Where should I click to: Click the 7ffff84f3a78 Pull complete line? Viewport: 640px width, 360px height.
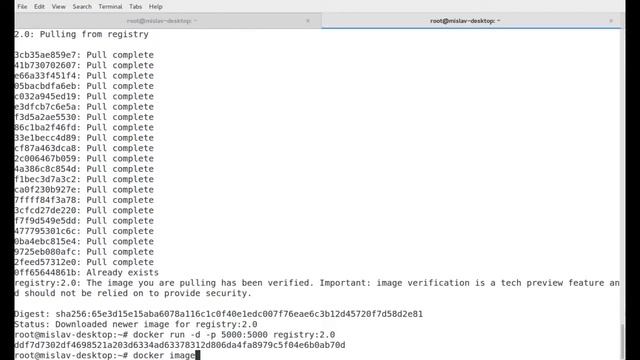tap(84, 200)
